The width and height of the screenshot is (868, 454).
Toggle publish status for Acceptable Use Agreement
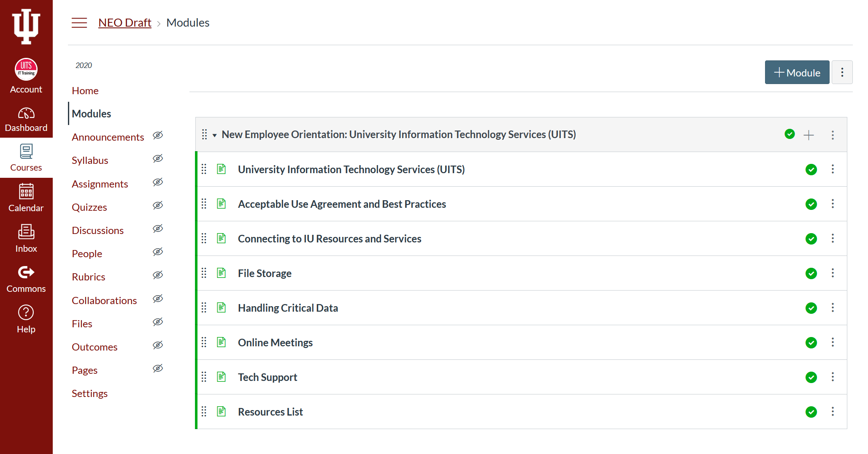click(811, 204)
